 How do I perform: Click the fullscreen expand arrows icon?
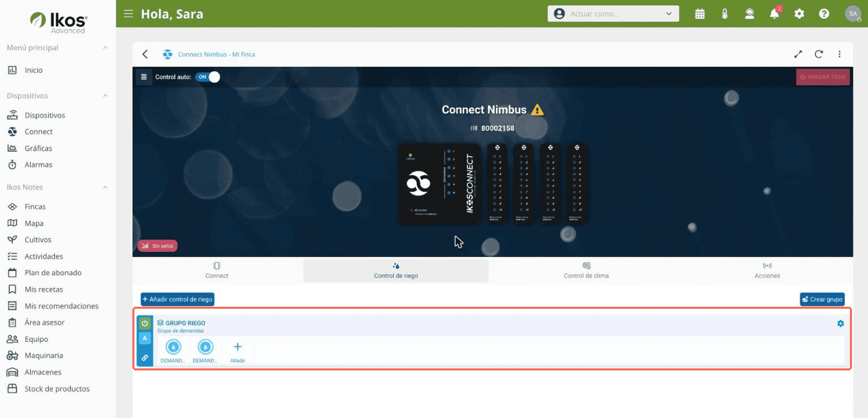[798, 54]
